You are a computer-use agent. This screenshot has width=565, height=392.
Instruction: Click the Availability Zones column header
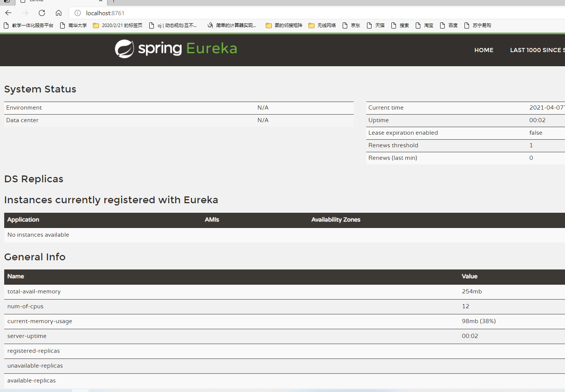pos(336,220)
